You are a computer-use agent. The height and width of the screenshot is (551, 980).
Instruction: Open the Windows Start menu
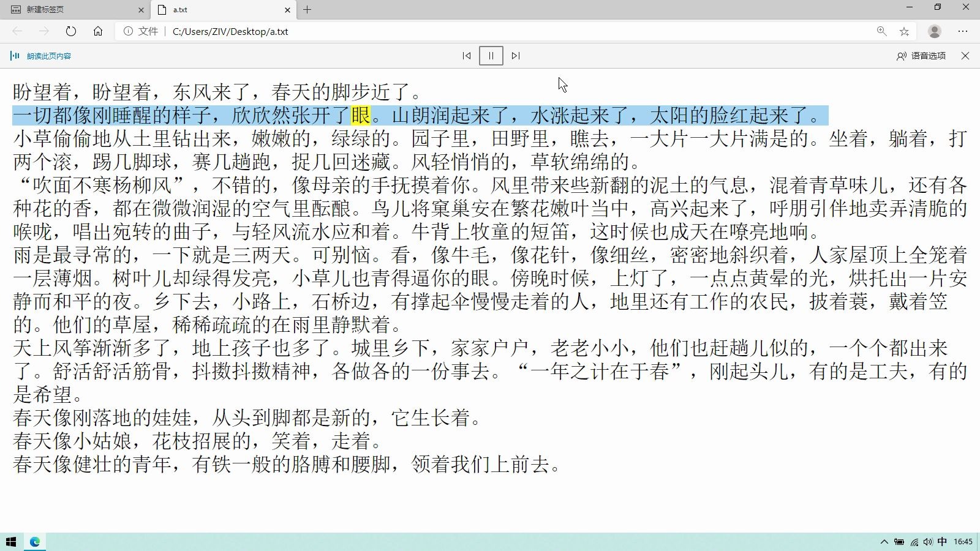click(11, 542)
